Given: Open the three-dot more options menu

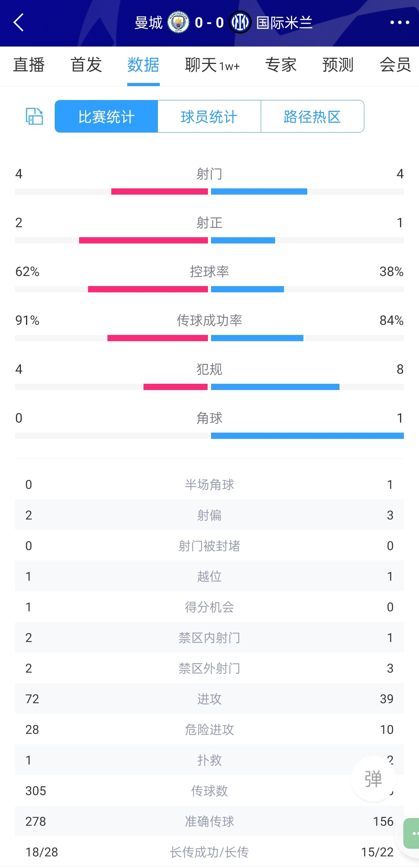Looking at the screenshot, I should coord(400,22).
